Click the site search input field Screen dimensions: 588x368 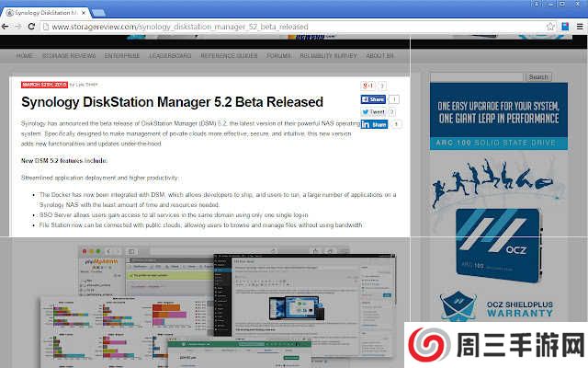(477, 77)
